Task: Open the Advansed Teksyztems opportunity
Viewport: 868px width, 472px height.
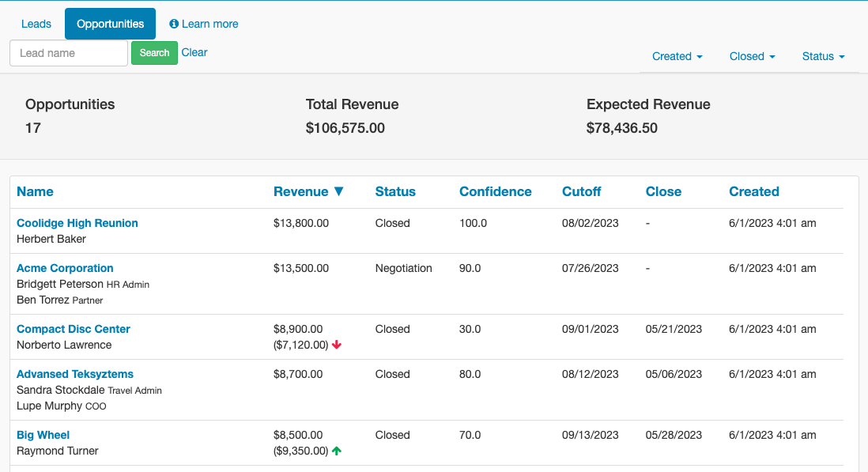Action: click(75, 374)
